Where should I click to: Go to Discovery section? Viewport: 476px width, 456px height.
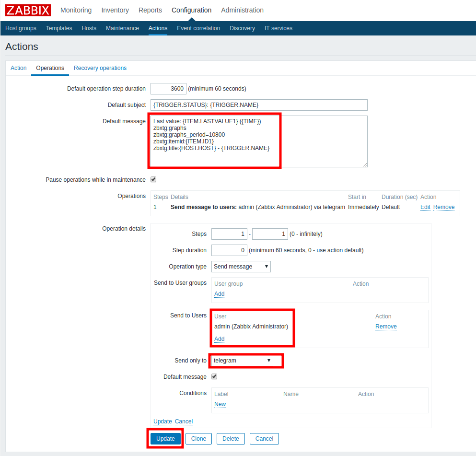click(242, 28)
